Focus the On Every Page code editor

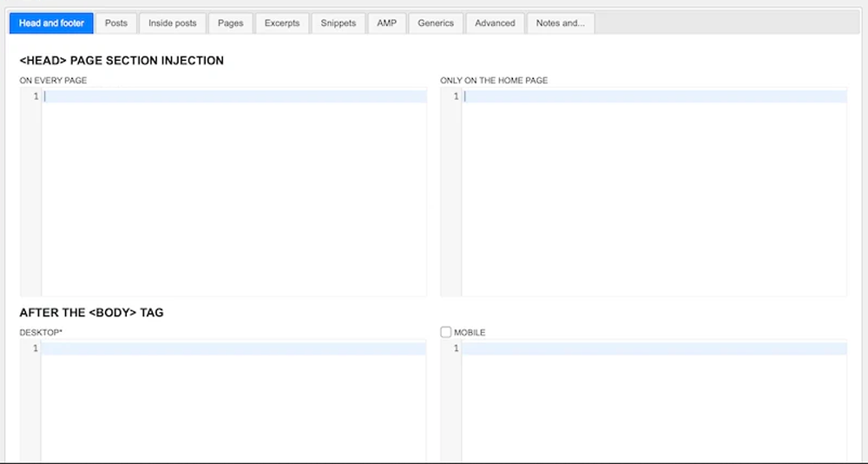click(x=233, y=191)
